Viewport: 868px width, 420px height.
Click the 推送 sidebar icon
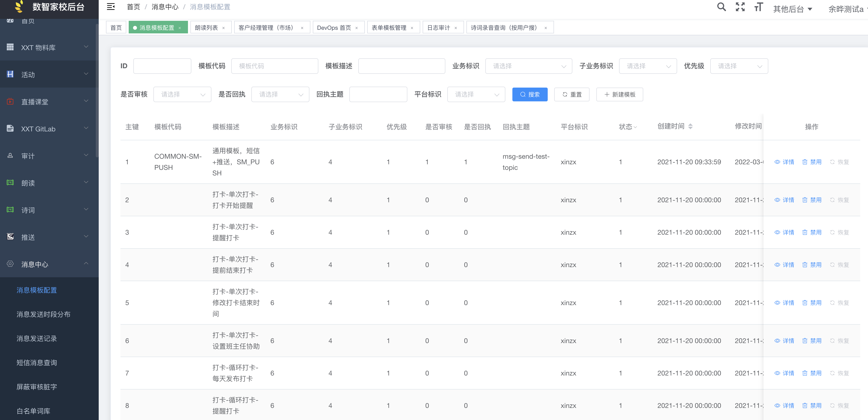tap(10, 237)
